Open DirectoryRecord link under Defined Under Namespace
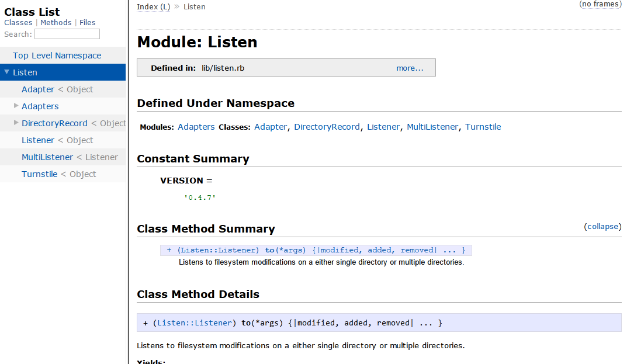The width and height of the screenshot is (627, 364). coord(327,127)
